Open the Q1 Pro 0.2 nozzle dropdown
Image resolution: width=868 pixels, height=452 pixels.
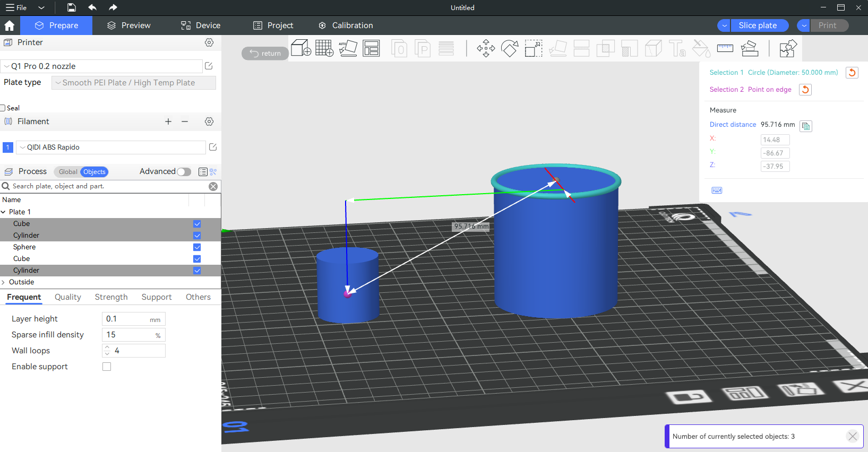(102, 66)
